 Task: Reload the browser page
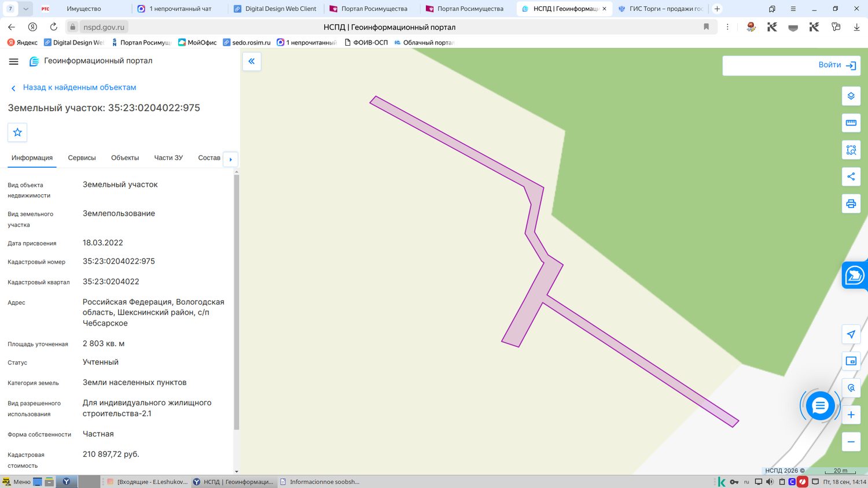click(x=53, y=27)
